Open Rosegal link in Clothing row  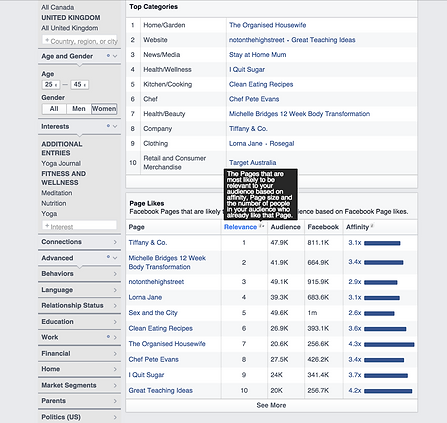[x=282, y=144]
